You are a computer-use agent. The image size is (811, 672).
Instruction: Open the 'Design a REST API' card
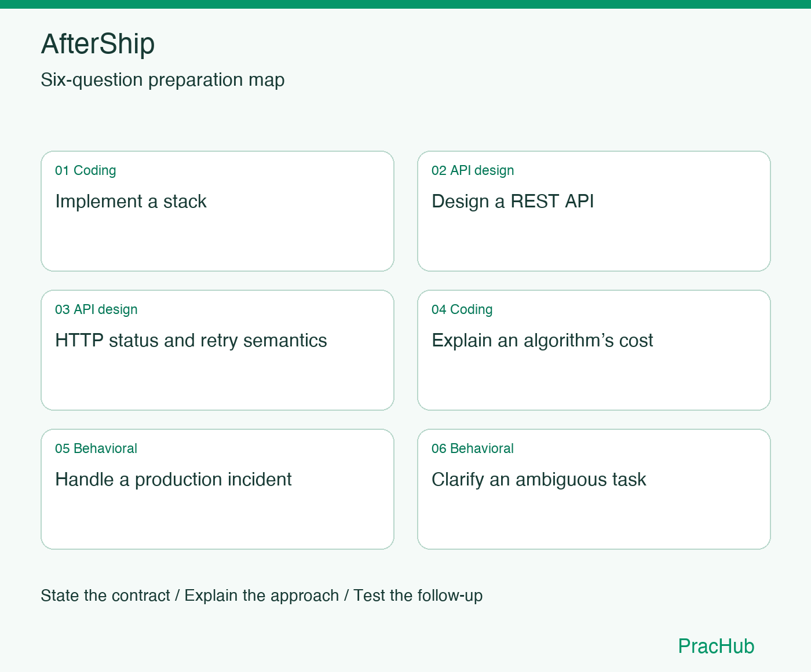(x=594, y=211)
